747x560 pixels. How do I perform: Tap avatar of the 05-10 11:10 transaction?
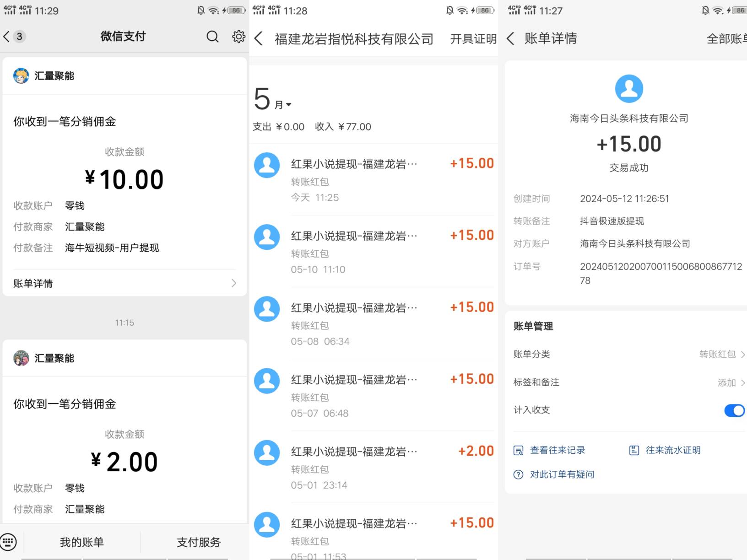(x=267, y=237)
